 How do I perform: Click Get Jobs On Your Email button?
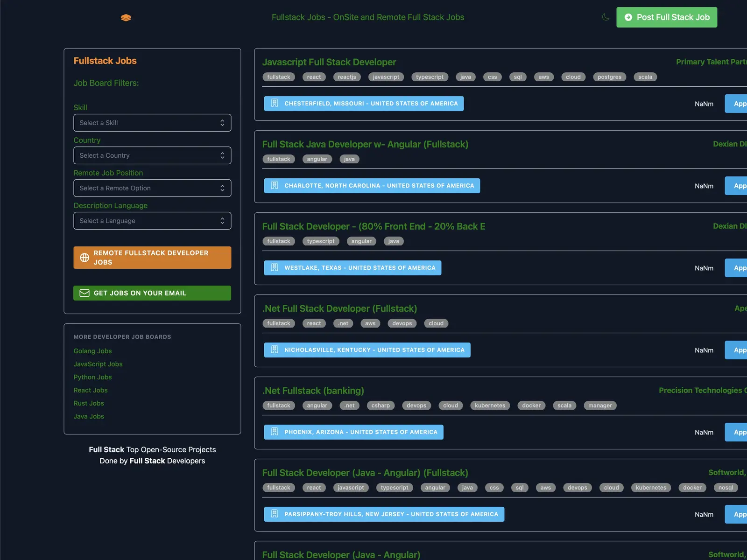coord(152,293)
